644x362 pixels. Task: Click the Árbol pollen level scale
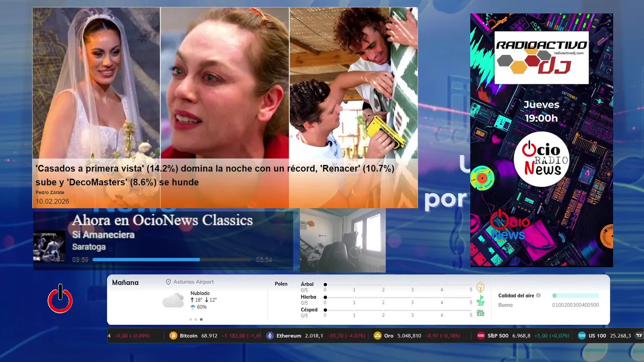tap(398, 287)
